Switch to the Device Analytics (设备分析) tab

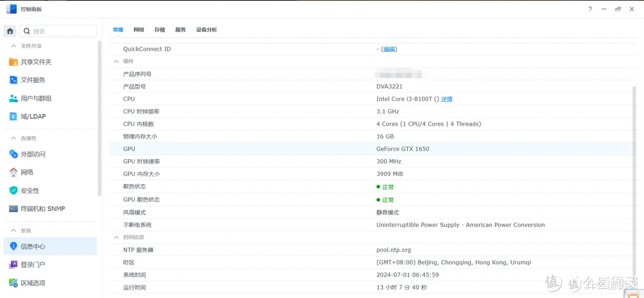tap(206, 30)
